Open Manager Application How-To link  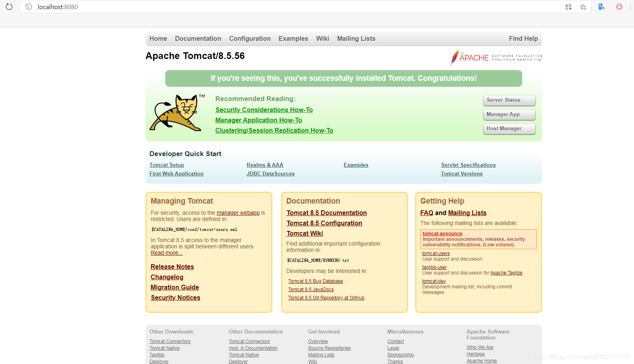[259, 120]
